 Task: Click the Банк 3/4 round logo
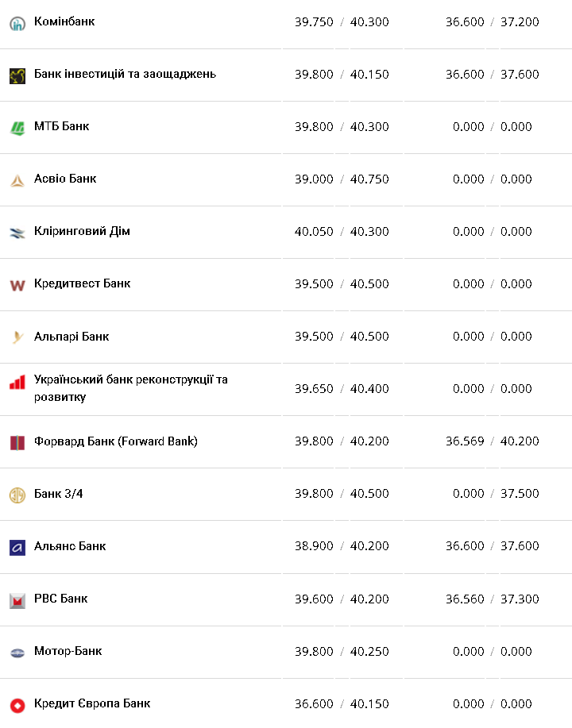(17, 495)
